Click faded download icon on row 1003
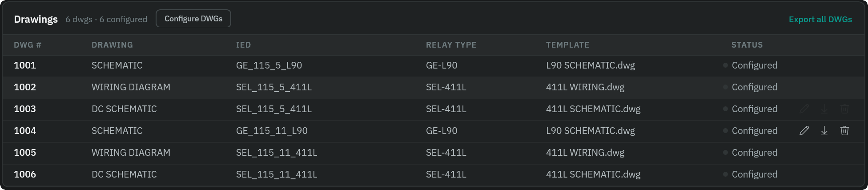 click(824, 109)
